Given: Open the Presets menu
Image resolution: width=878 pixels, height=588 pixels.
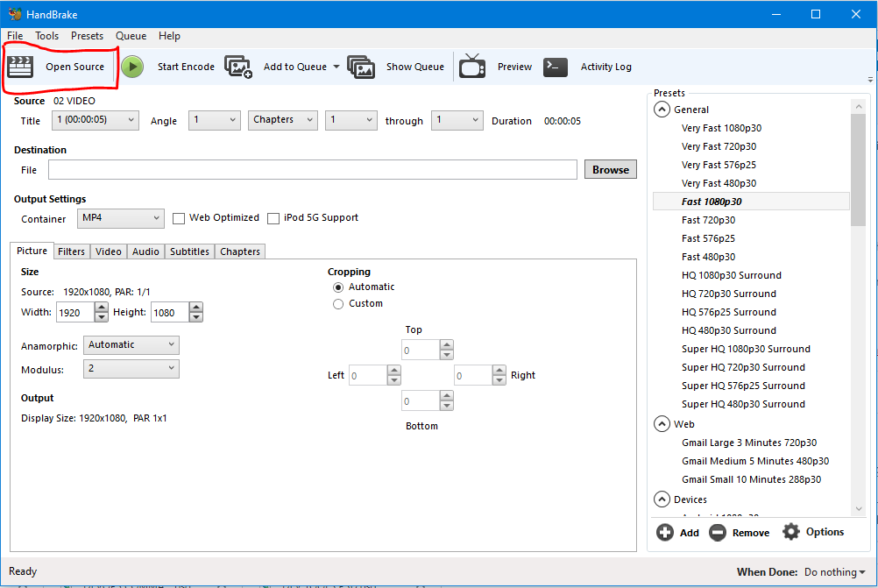Looking at the screenshot, I should [87, 36].
